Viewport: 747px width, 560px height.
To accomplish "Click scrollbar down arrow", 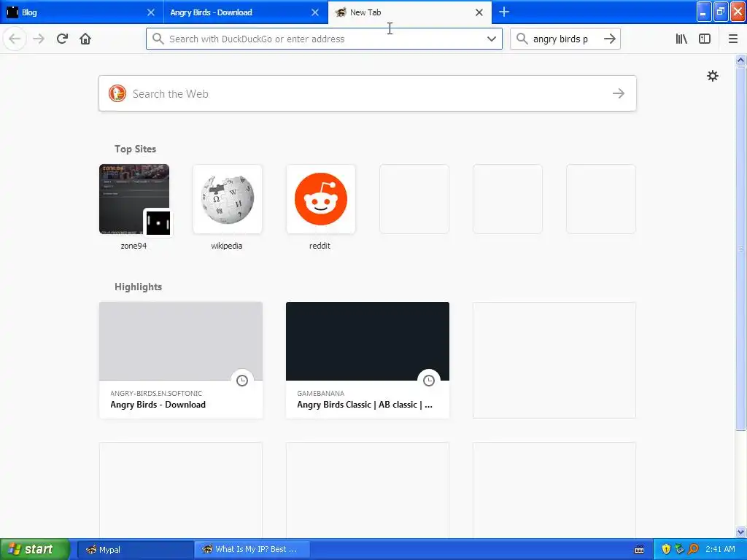I will (x=740, y=532).
